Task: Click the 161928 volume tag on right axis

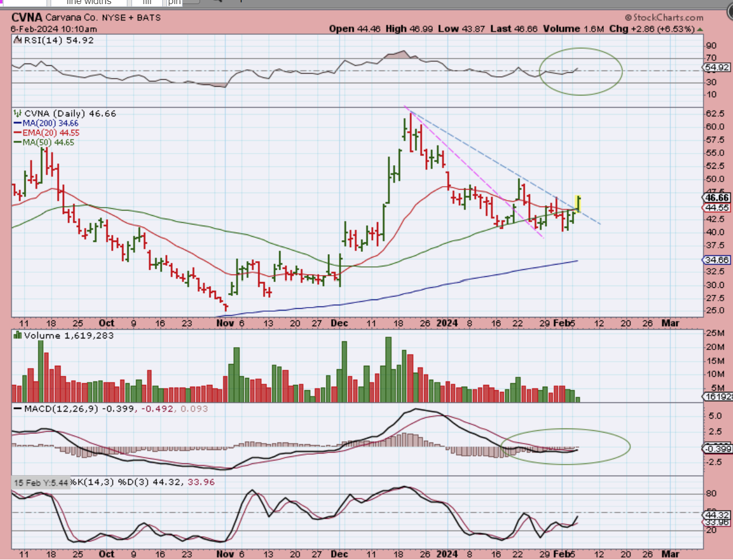Action: click(x=718, y=397)
